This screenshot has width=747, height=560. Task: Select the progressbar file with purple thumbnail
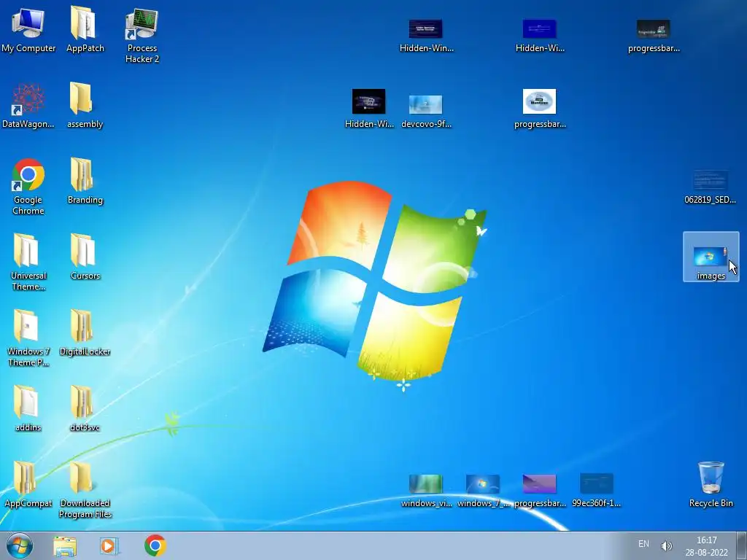[x=539, y=491]
